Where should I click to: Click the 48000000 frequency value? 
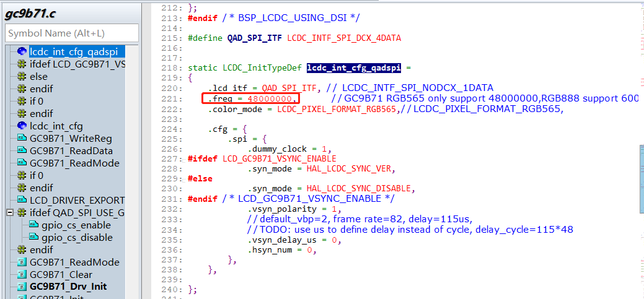pos(270,99)
